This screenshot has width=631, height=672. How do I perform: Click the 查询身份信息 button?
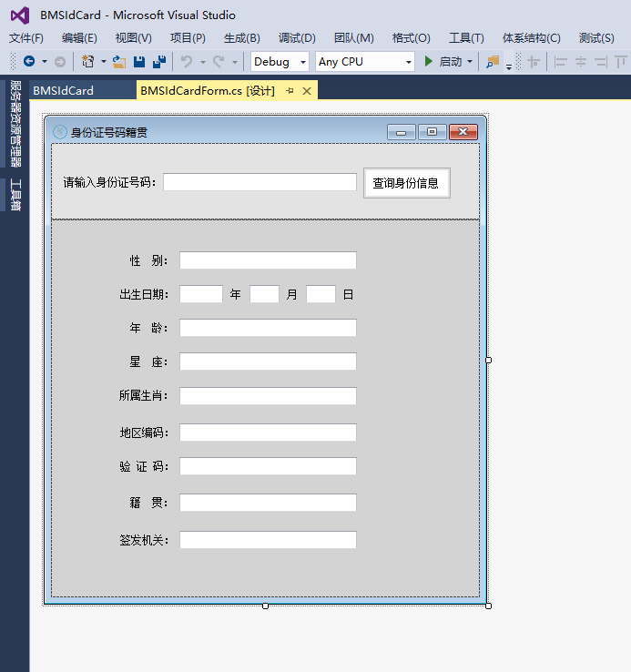[x=407, y=183]
